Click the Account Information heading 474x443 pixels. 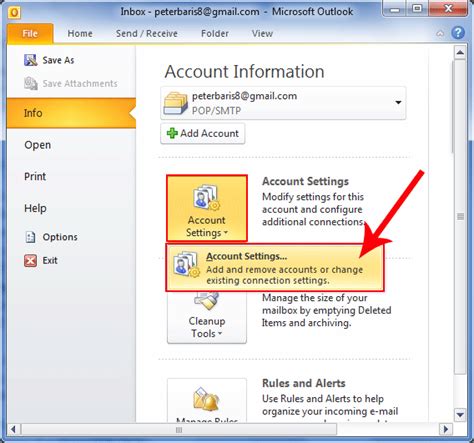(x=244, y=72)
